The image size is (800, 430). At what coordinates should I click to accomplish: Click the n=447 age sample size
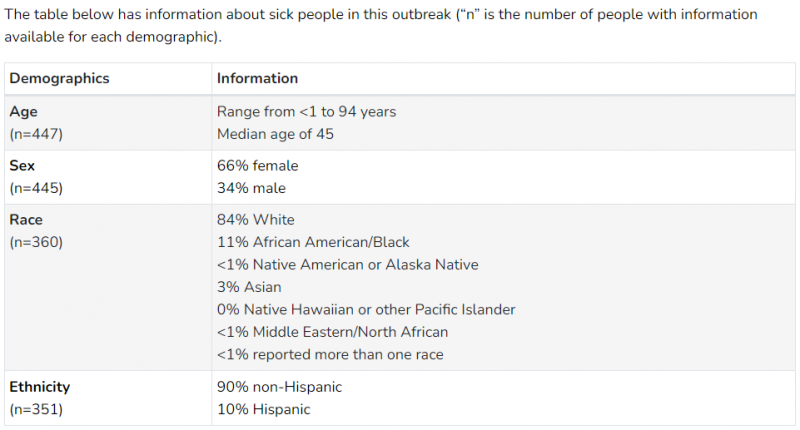pyautogui.click(x=36, y=134)
